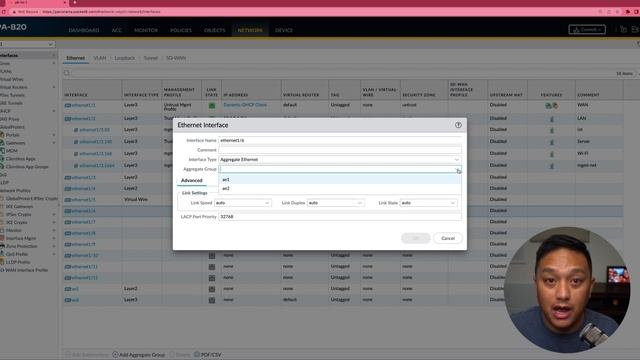Click the link state icon in the ae2 row
The image size is (640, 360).
click(x=212, y=300)
